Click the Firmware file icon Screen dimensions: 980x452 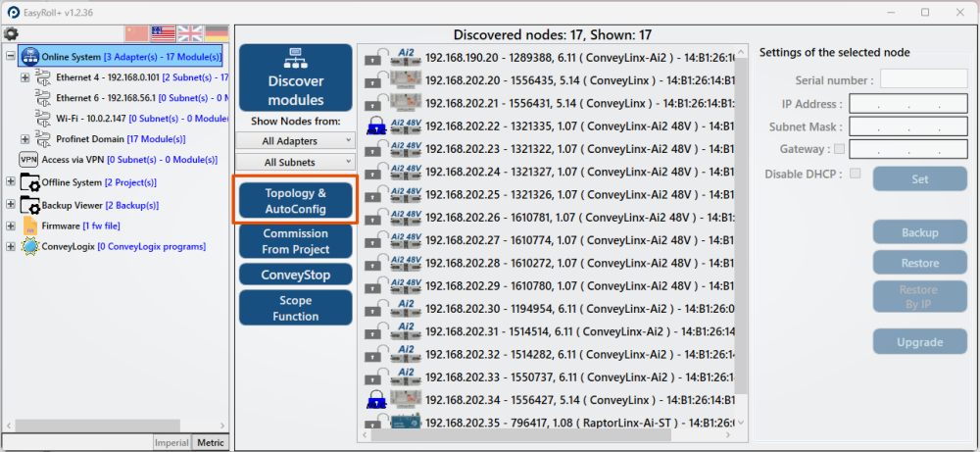tap(30, 226)
